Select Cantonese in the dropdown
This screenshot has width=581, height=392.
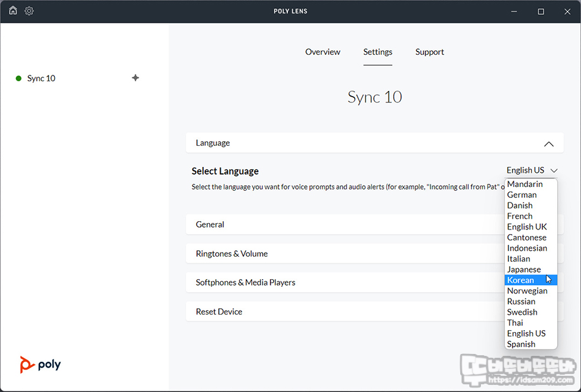coord(531,237)
